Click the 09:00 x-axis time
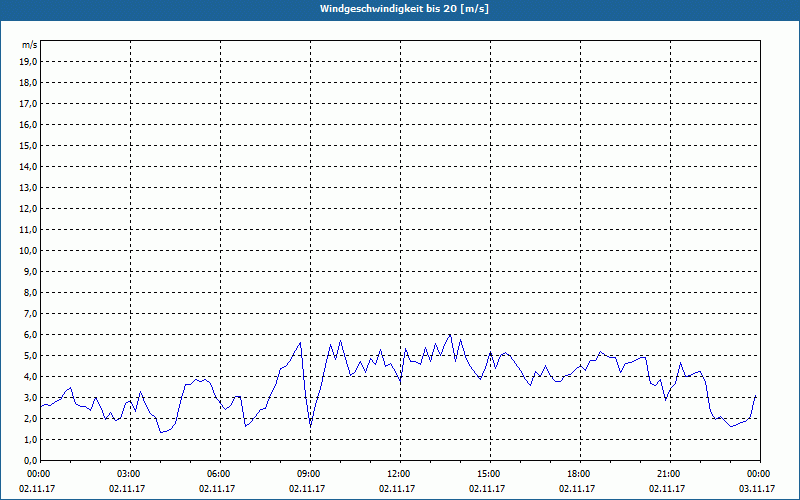 tap(309, 474)
